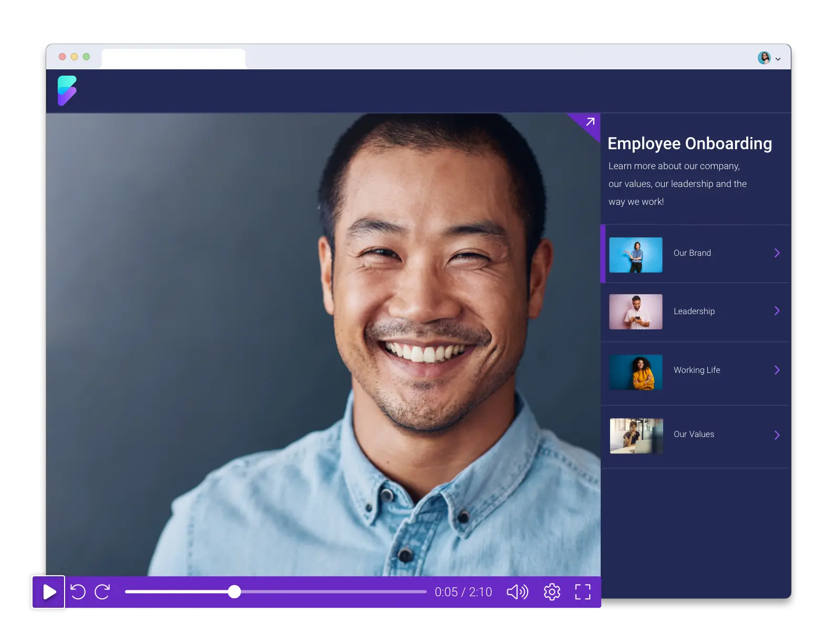Click the chevron next to Our Brand
Viewport: 817px width, 644px height.
pyautogui.click(x=777, y=253)
